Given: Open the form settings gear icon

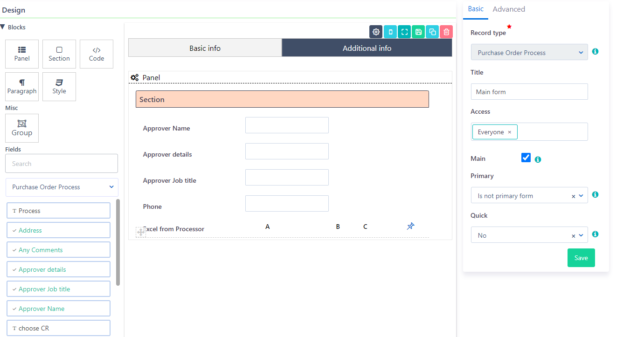Looking at the screenshot, I should [376, 32].
